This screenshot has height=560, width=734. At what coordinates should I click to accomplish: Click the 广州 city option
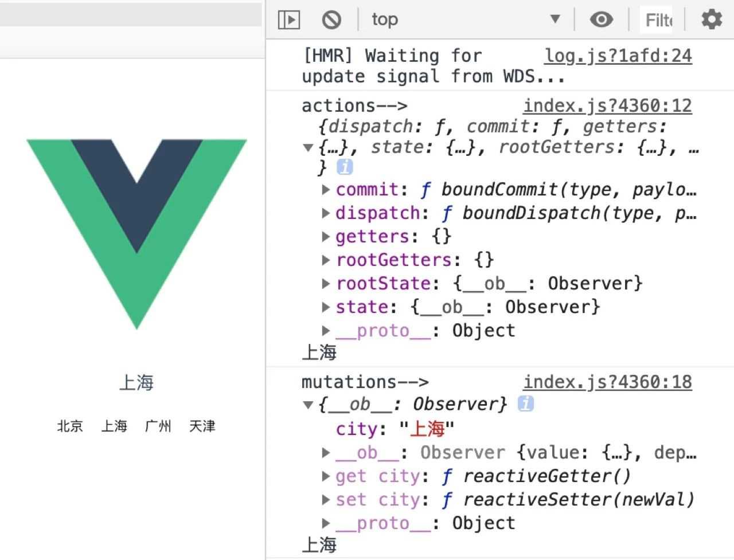pyautogui.click(x=158, y=426)
